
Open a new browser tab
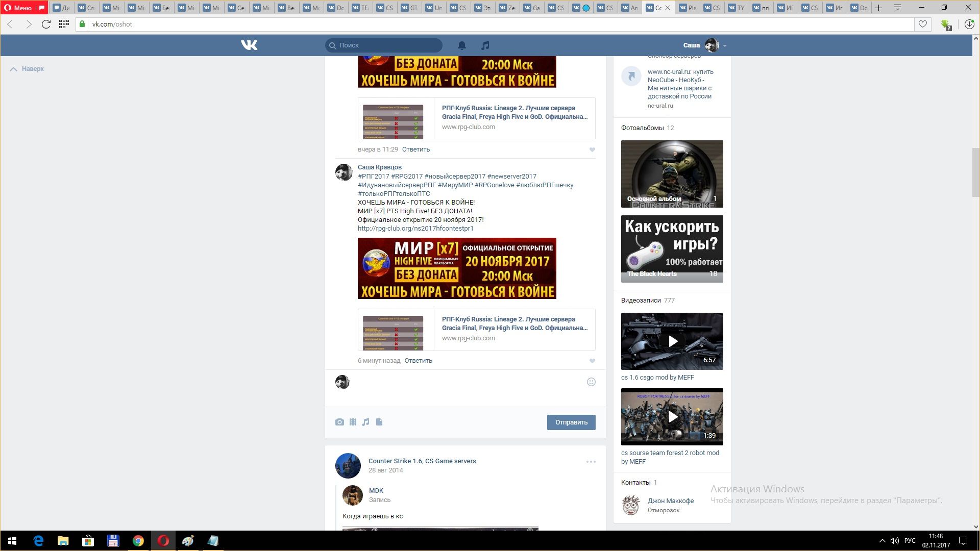click(878, 8)
